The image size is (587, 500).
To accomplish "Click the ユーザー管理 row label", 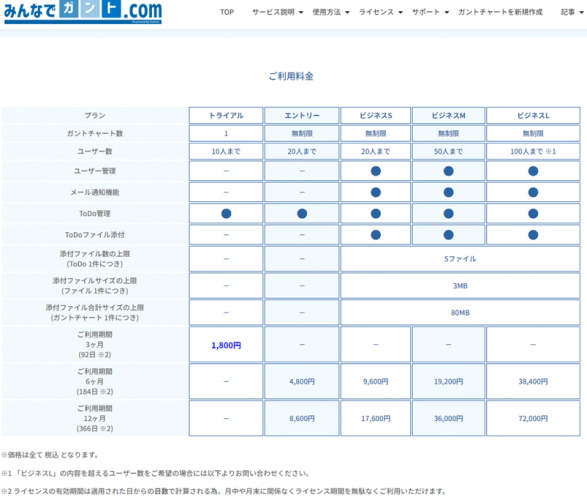I will [95, 171].
